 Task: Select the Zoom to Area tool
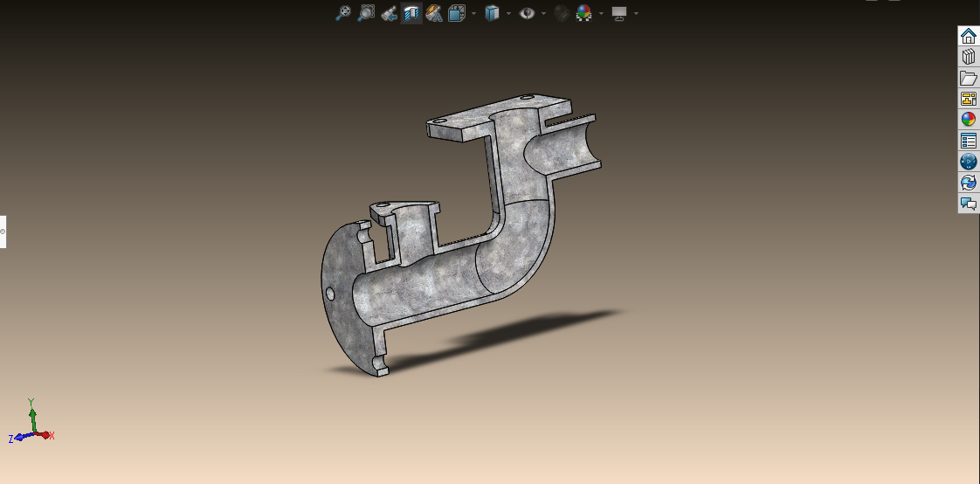(366, 13)
